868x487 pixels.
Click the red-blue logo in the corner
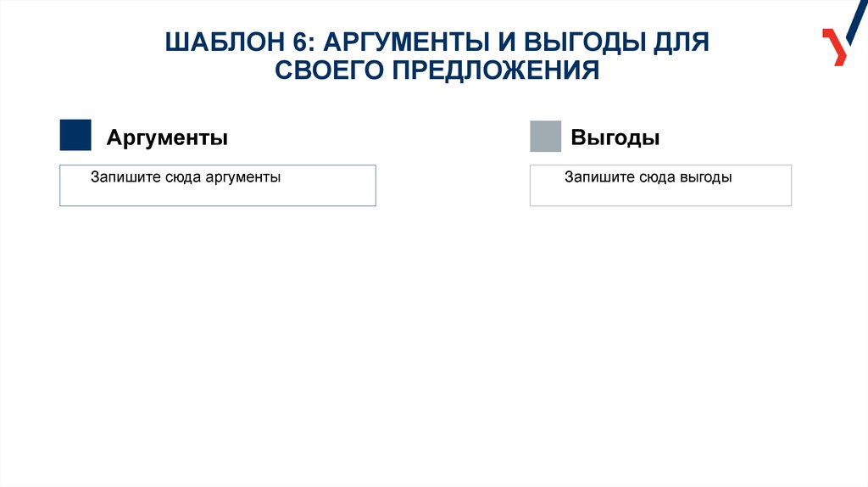coord(835,45)
